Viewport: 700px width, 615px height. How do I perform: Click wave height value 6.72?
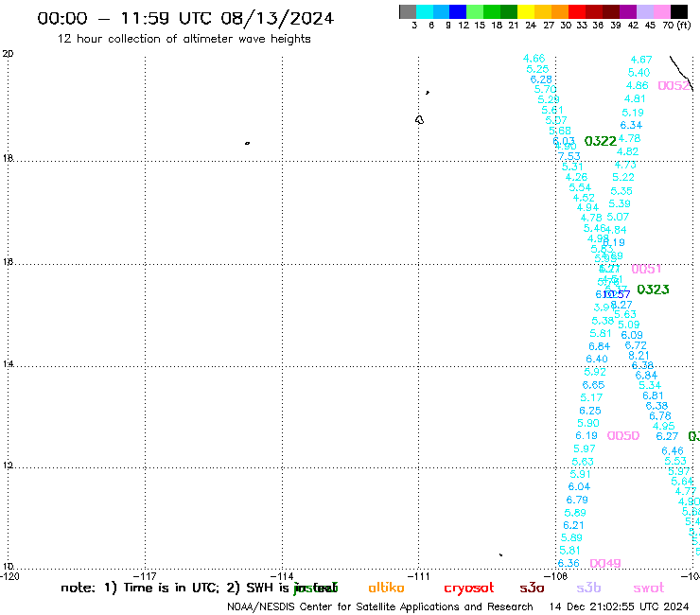636,345
